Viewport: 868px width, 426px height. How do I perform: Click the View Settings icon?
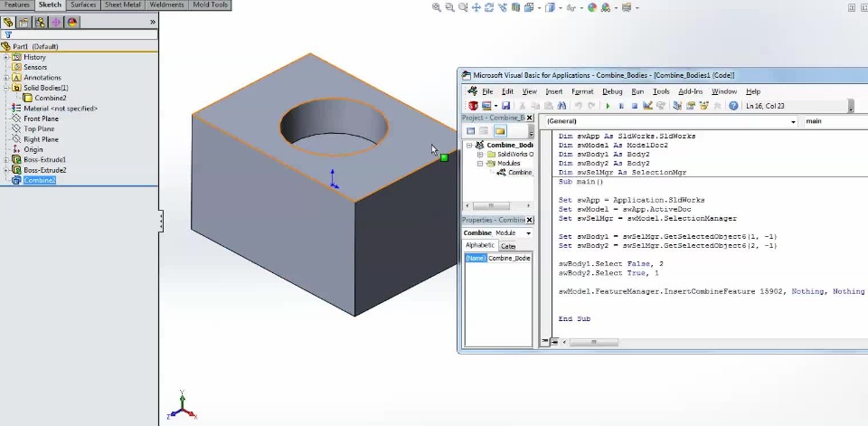tap(627, 7)
